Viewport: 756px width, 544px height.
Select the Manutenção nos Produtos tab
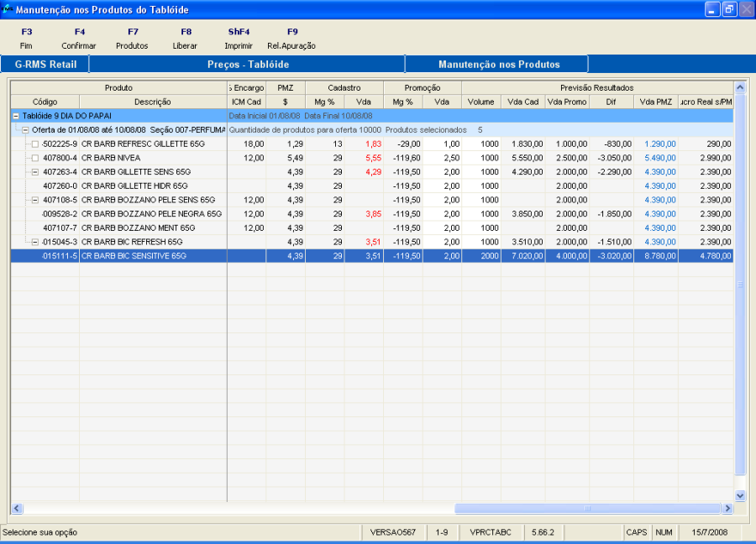[x=498, y=64]
